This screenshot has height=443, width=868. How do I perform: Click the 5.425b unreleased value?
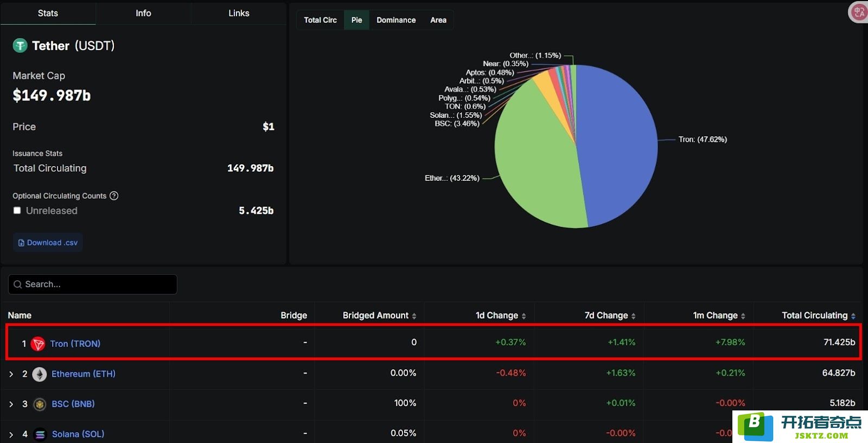click(x=256, y=211)
